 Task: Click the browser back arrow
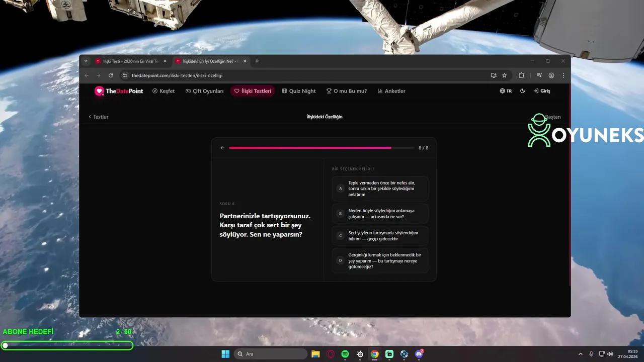click(x=87, y=75)
